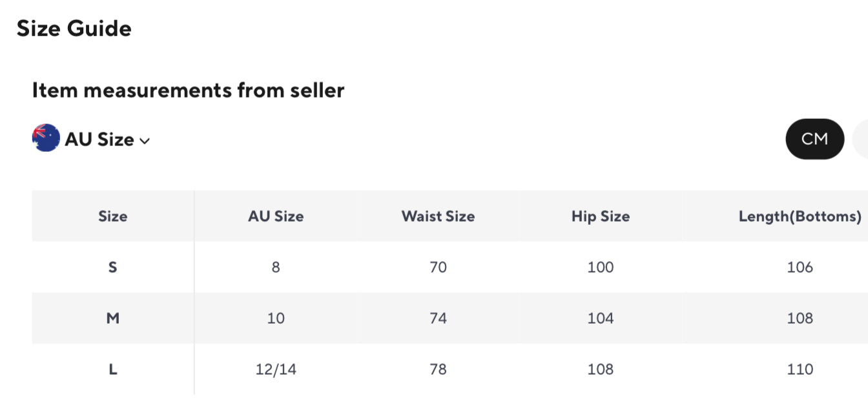This screenshot has height=398, width=868.
Task: Select the S size row label
Action: (x=112, y=267)
